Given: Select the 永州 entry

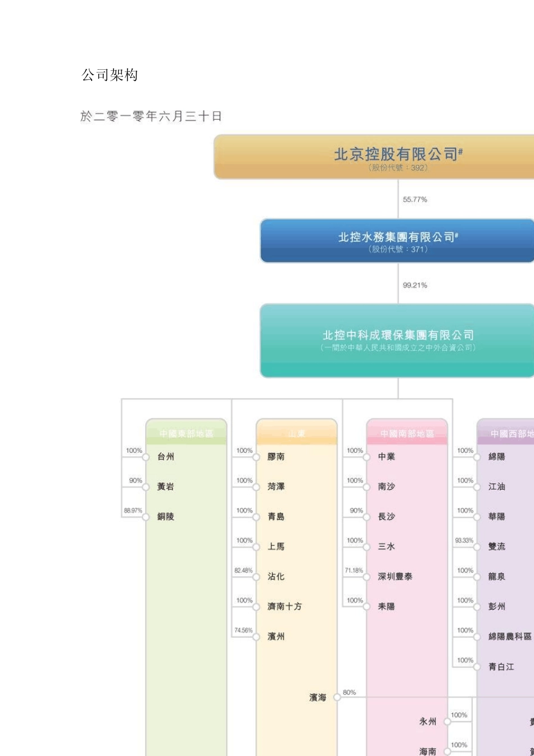Looking at the screenshot, I should 428,722.
